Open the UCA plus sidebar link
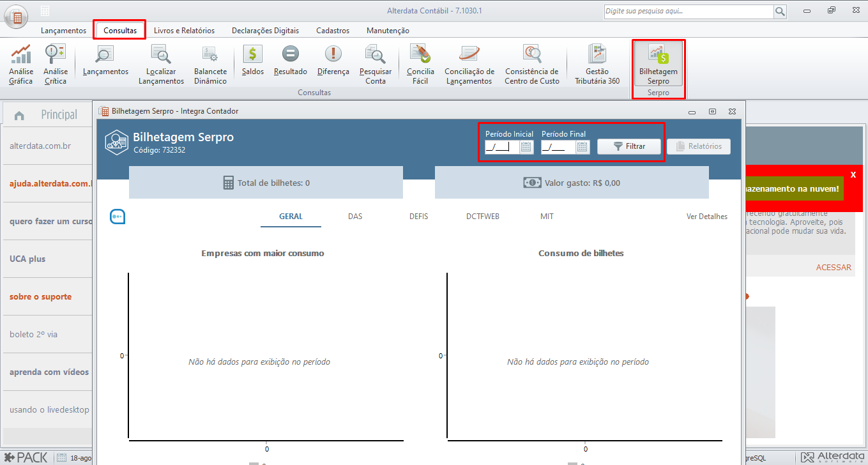This screenshot has height=465, width=868. click(27, 259)
